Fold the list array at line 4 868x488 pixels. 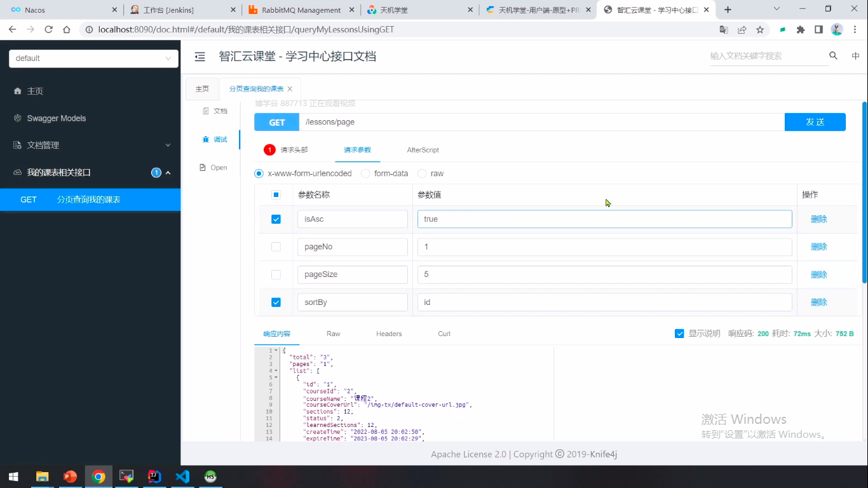click(276, 370)
